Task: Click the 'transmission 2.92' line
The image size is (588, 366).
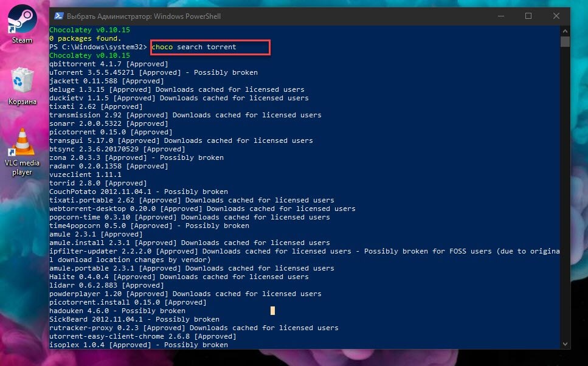Action: coord(185,115)
